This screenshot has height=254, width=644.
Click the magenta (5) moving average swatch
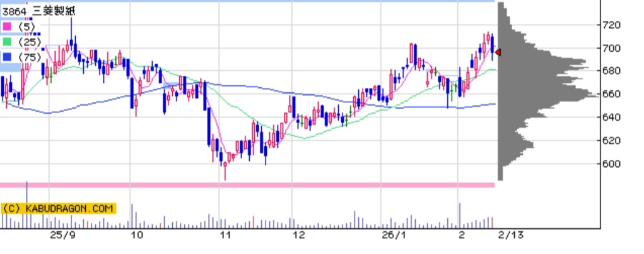(6, 27)
